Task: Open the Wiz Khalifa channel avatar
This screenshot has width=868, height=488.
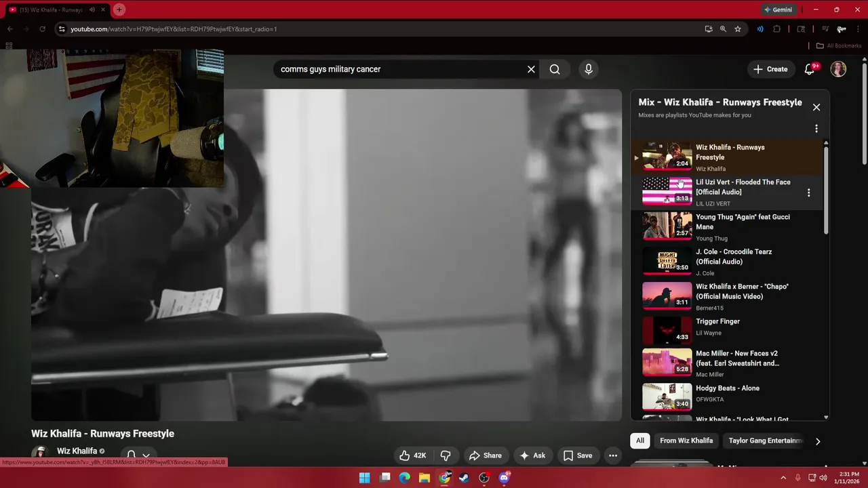Action: coord(41,453)
